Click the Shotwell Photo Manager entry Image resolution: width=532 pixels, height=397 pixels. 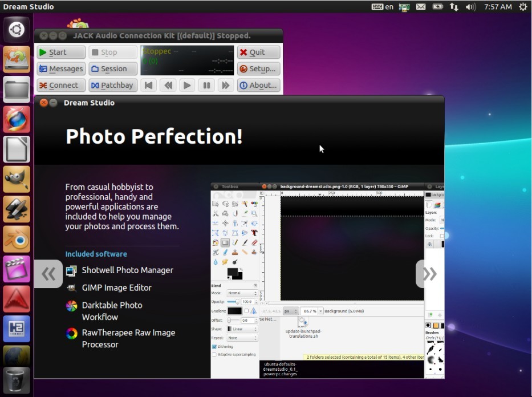[x=128, y=270]
